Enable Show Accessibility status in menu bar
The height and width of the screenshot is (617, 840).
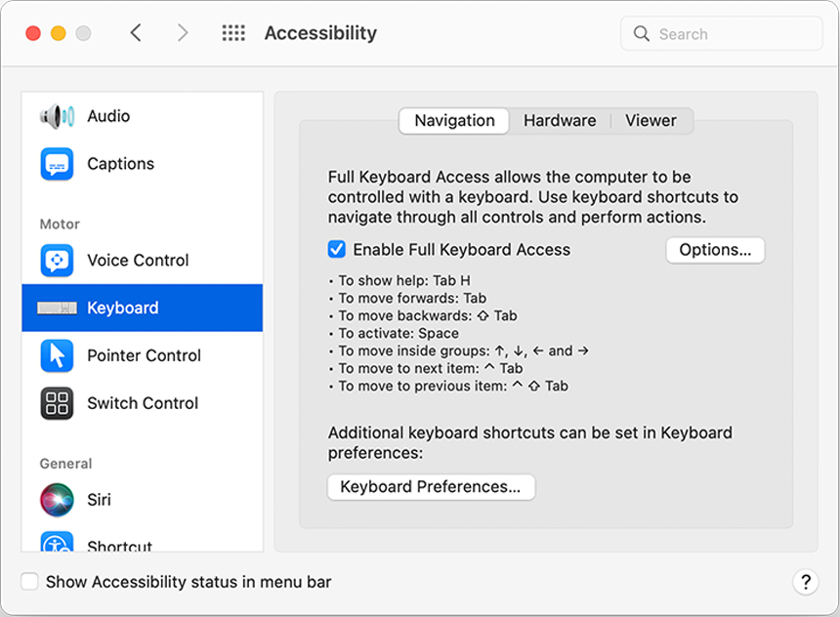coord(29,581)
